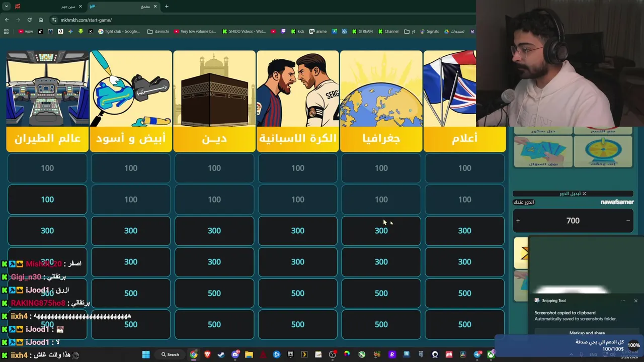Open the Amazon bookmark icon

[60, 31]
